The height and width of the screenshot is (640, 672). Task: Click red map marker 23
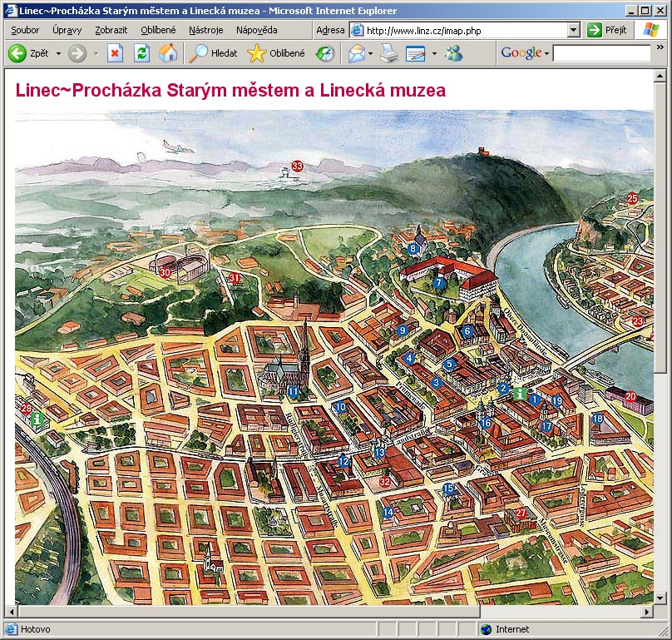click(638, 321)
